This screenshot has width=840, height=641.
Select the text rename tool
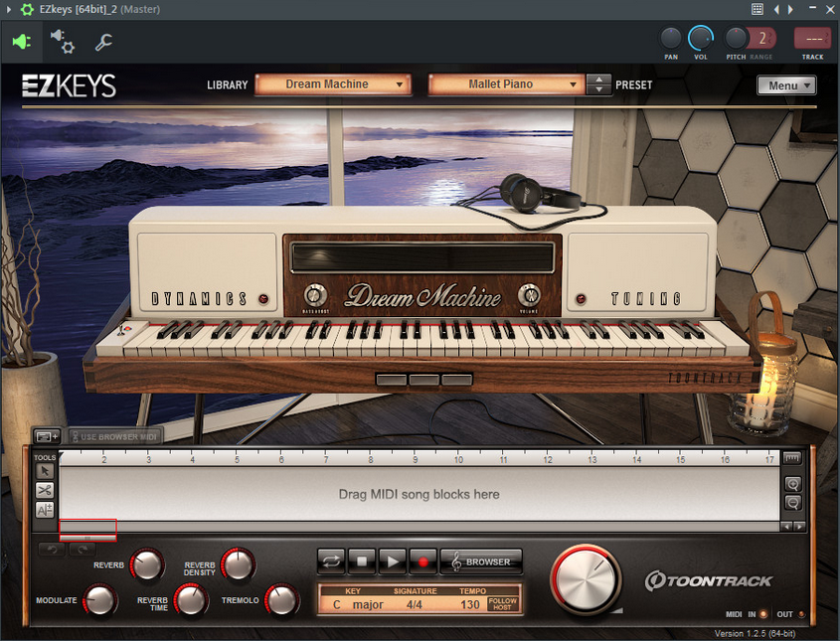45,510
